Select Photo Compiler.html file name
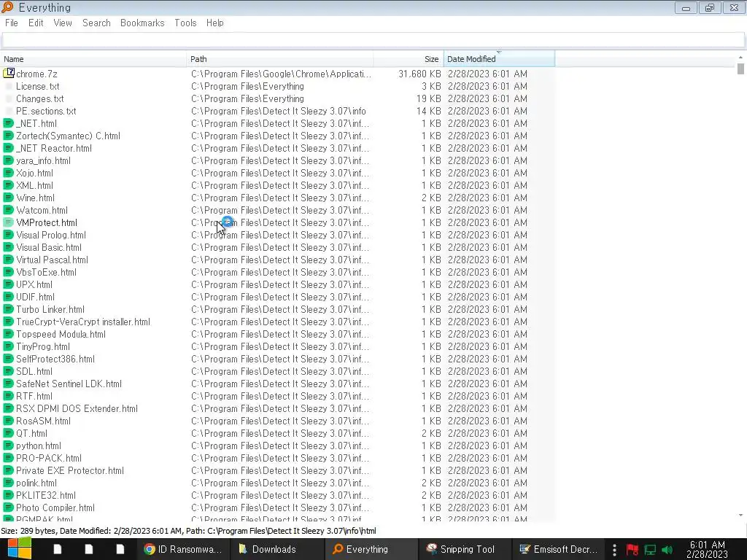Screen dimensions: 747x560 pyautogui.click(x=55, y=507)
